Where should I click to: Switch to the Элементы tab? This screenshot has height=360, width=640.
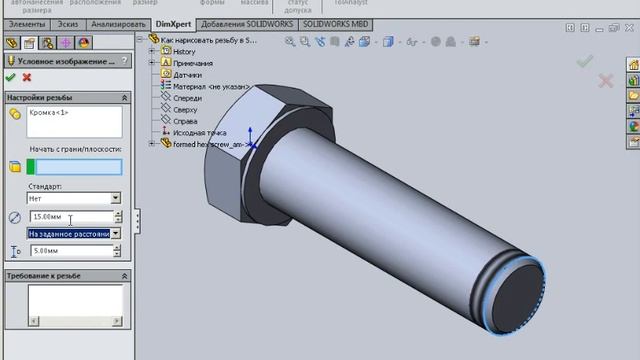(27, 24)
